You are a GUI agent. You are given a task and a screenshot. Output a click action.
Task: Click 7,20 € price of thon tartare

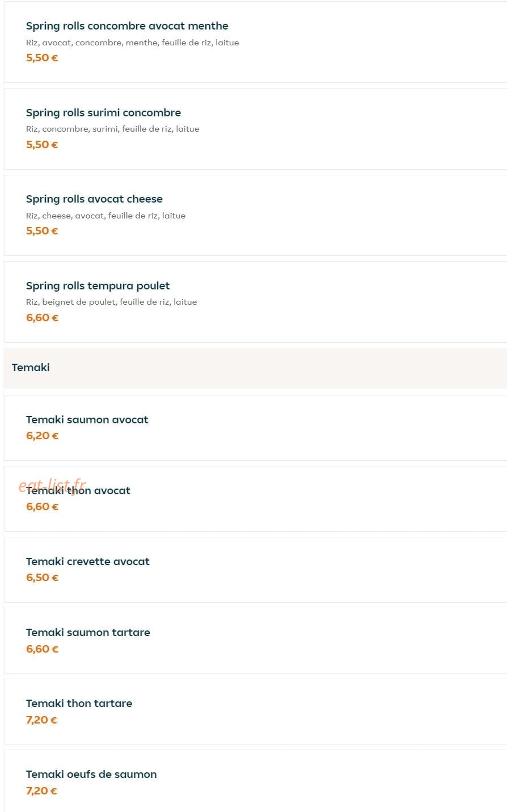coord(41,720)
